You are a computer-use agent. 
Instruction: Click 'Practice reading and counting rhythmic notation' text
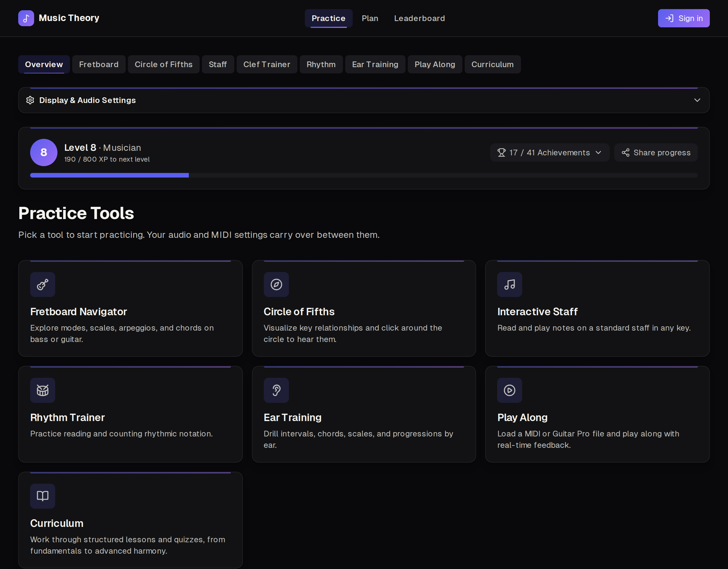(121, 434)
